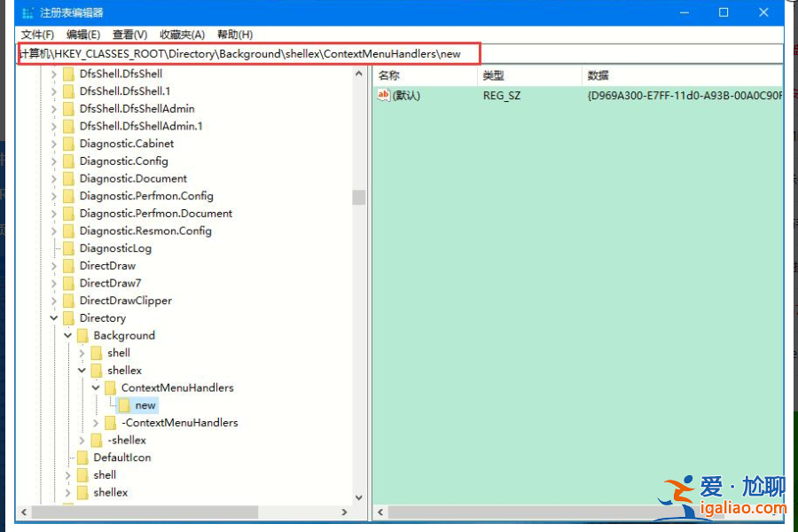Screen dimensions: 798x532
Task: Select the DefaultIcon key folder icon
Action: tap(82, 458)
